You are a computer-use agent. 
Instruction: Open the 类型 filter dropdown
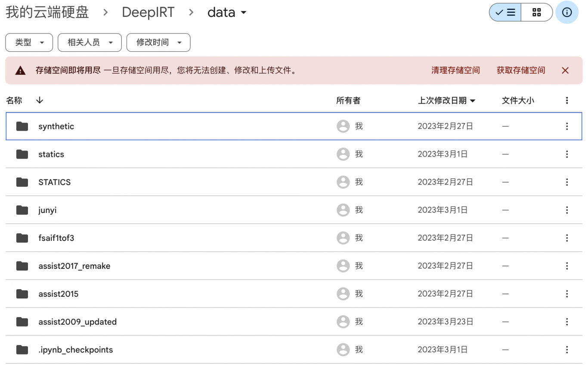point(29,43)
